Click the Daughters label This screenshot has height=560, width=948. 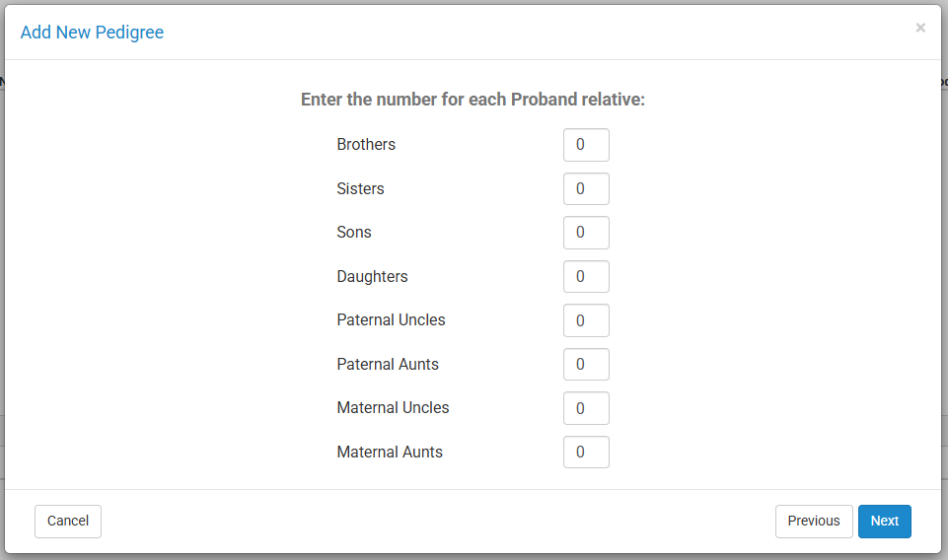pos(372,276)
